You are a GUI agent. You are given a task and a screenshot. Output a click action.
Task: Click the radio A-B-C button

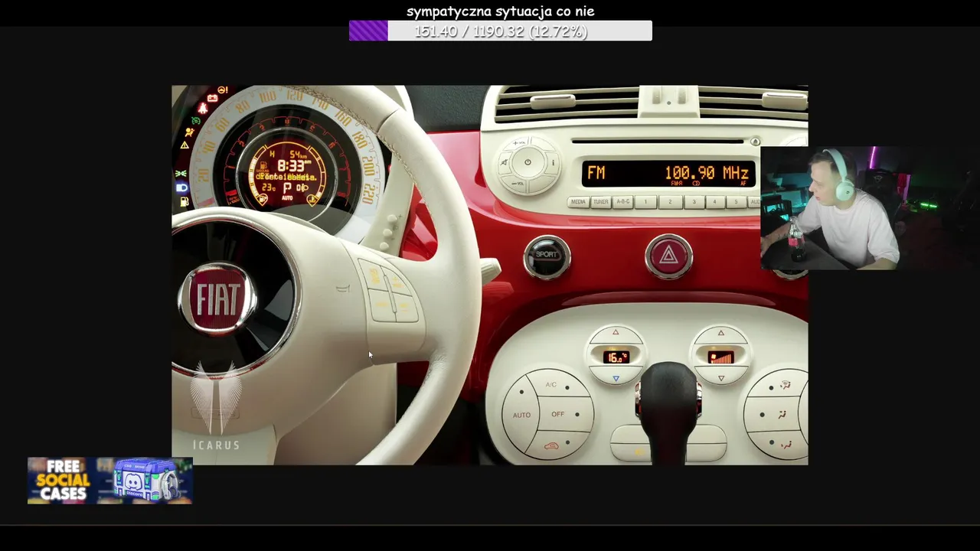click(622, 202)
